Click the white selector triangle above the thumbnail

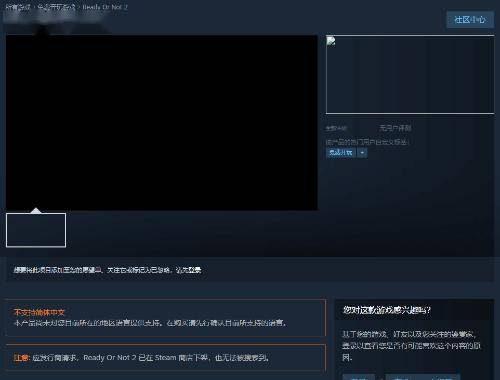pos(36,210)
